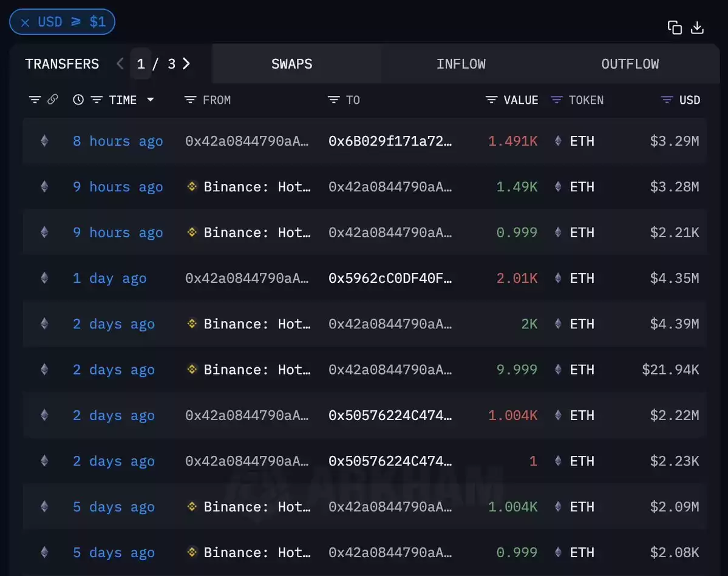Click the Binance logo in the $21.94K row
Image resolution: width=728 pixels, height=576 pixels.
192,370
